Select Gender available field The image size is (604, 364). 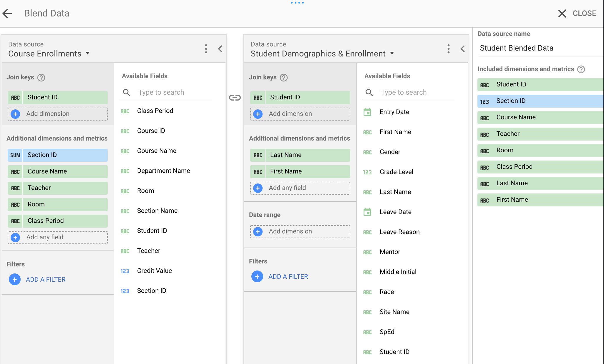coord(390,152)
